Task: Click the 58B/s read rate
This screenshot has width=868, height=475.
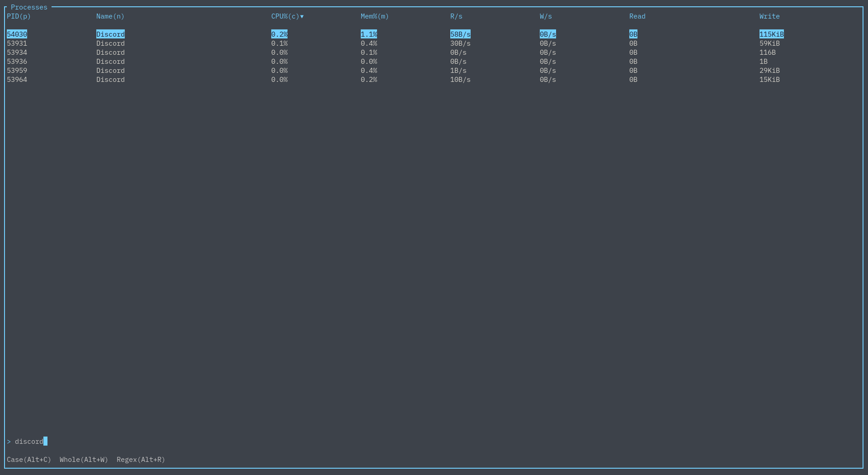Action: point(460,34)
